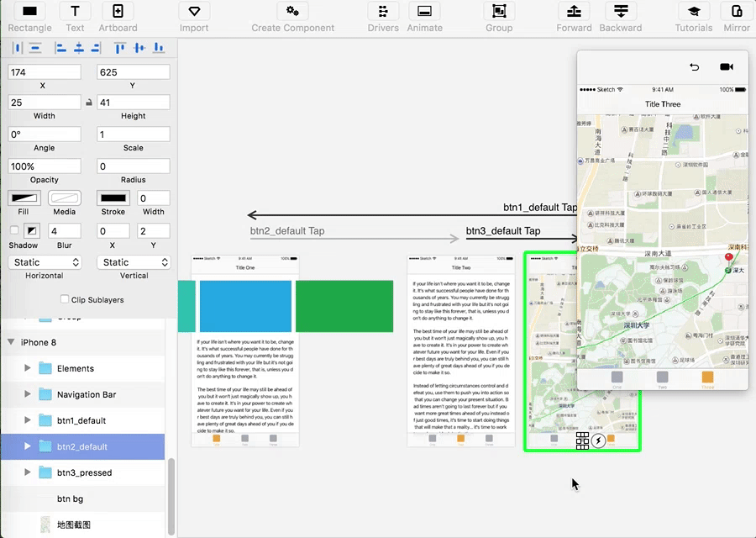The height and width of the screenshot is (538, 756).
Task: Select the btn3_default Tap transition label
Action: coord(503,230)
